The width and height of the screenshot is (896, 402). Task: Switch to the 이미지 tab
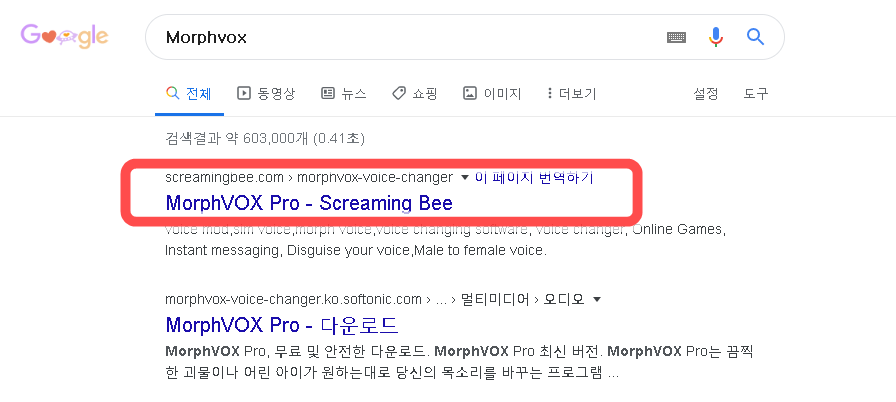pos(492,94)
